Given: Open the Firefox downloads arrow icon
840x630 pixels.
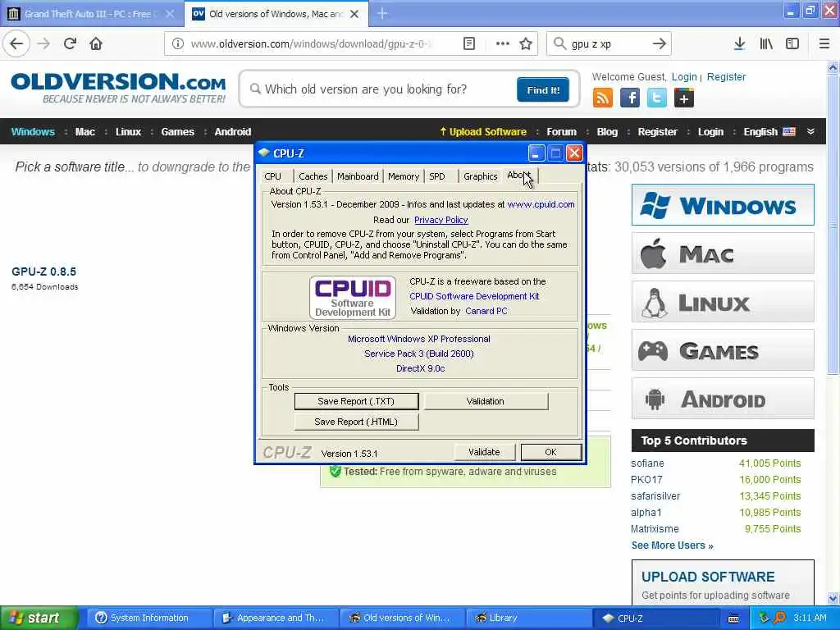Looking at the screenshot, I should coord(739,44).
